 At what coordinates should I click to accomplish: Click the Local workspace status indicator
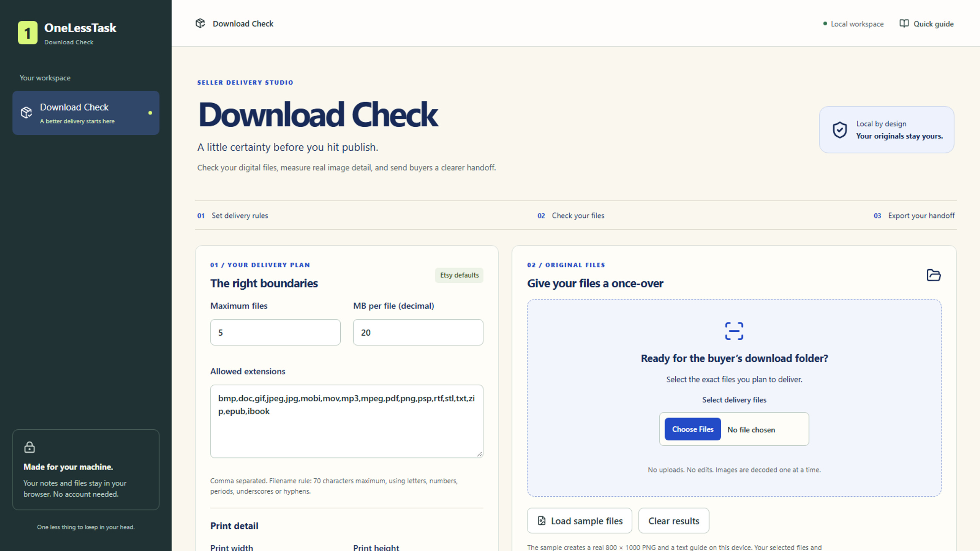pyautogui.click(x=853, y=24)
